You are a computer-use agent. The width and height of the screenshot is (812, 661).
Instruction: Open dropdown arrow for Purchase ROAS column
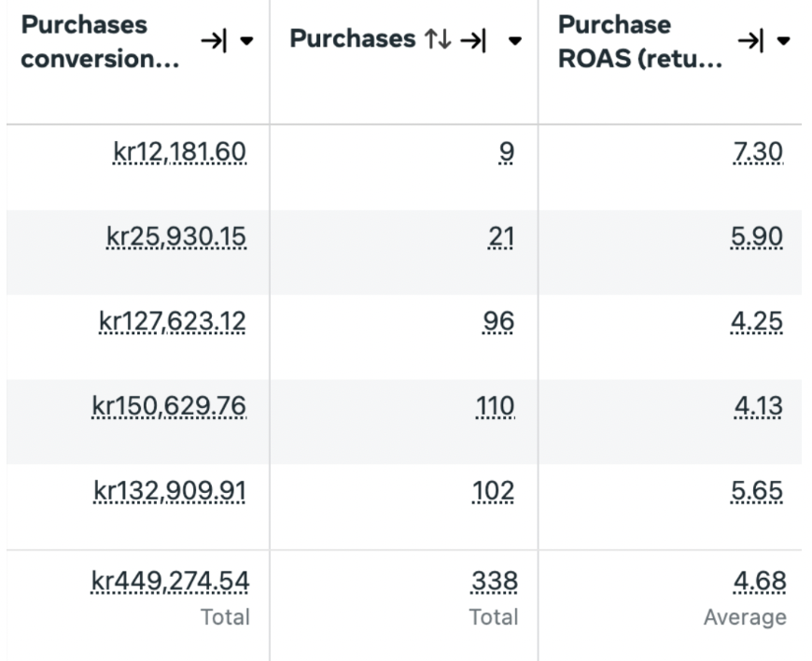(x=783, y=40)
